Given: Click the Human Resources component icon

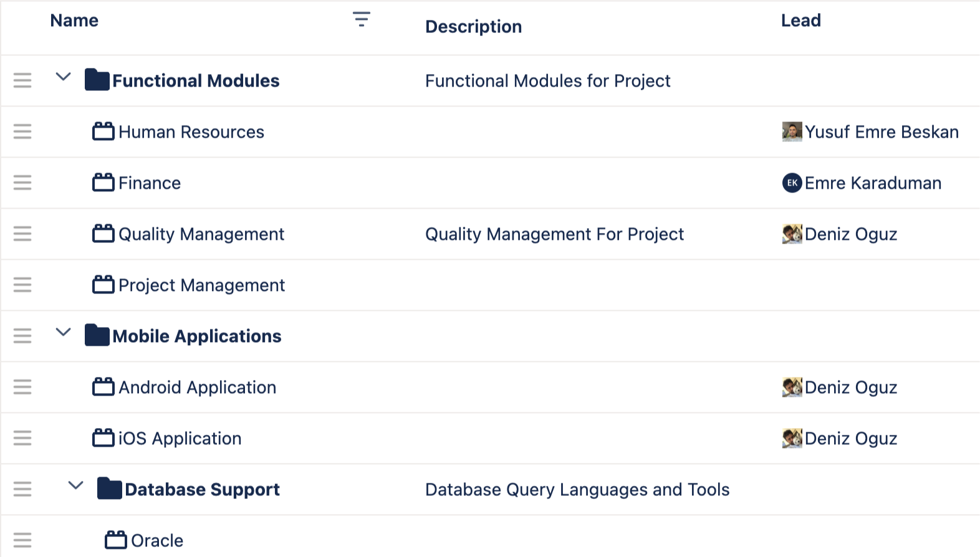Looking at the screenshot, I should point(103,131).
